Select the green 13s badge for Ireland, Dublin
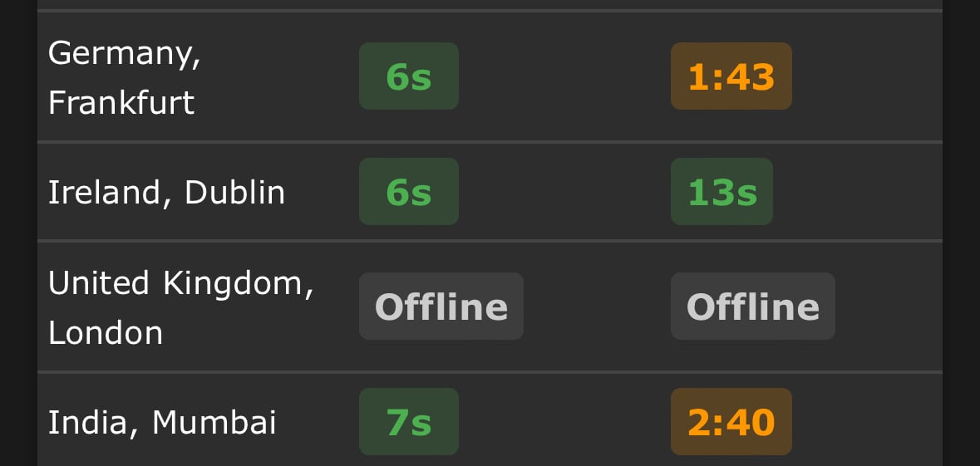This screenshot has width=980, height=466. 721,192
